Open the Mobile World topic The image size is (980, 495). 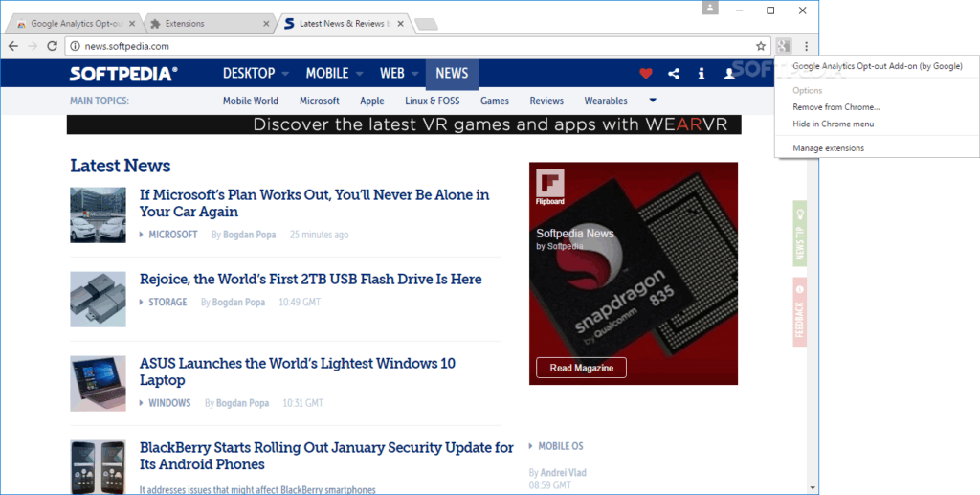tap(251, 101)
